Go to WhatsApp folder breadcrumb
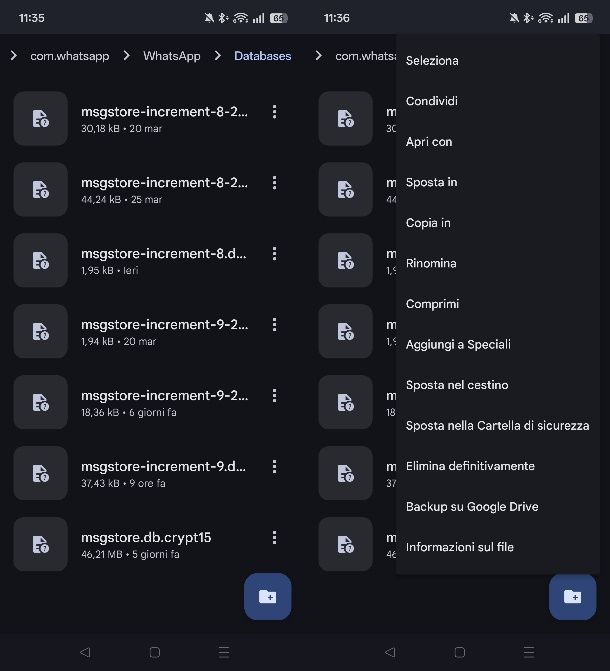The image size is (610, 671). pyautogui.click(x=172, y=56)
